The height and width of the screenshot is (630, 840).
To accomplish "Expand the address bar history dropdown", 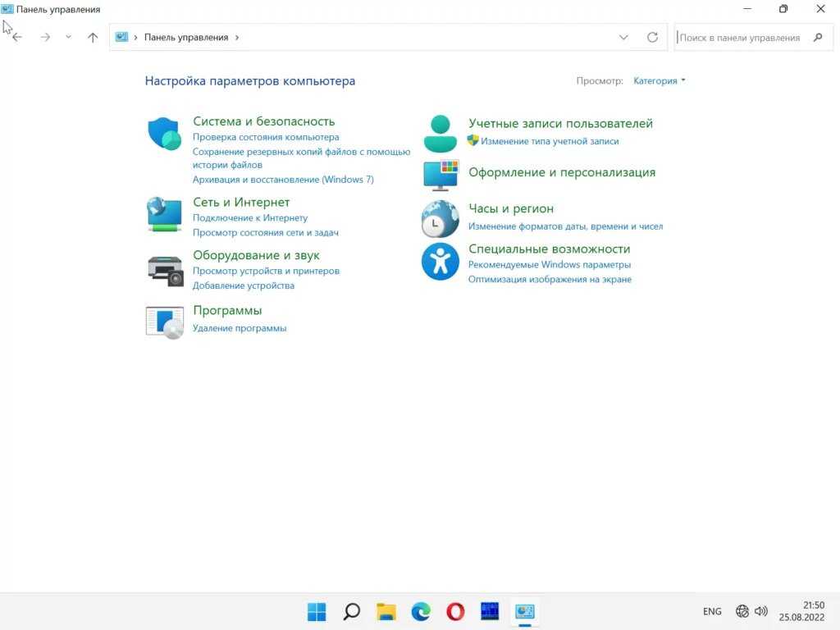I will pos(623,38).
